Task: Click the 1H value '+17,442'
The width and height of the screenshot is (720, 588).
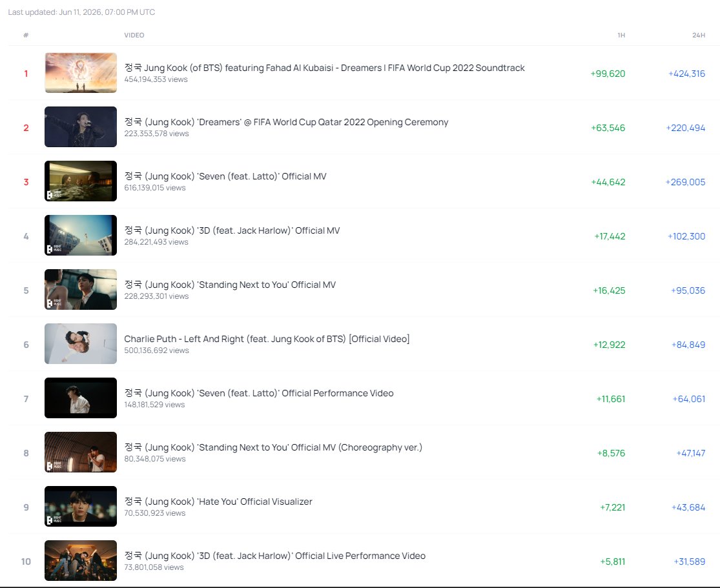Action: 610,236
